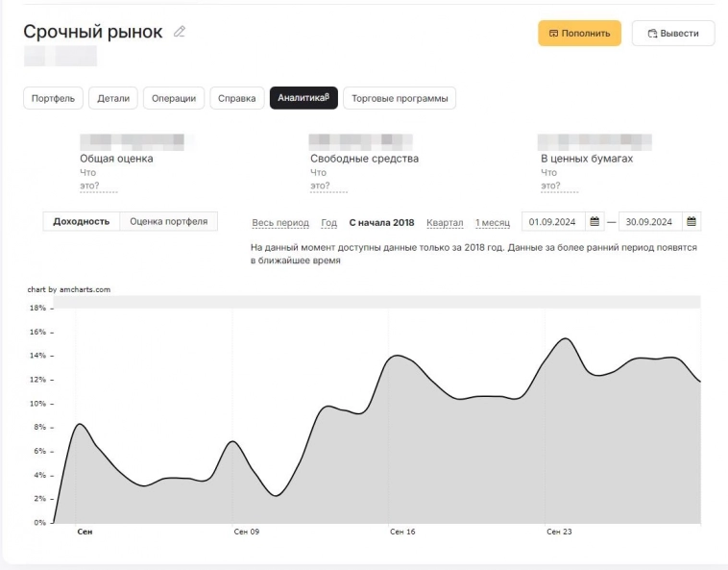Toggle chart to Оценка портфеля view
Screen dimensions: 728x570
[x=168, y=221]
